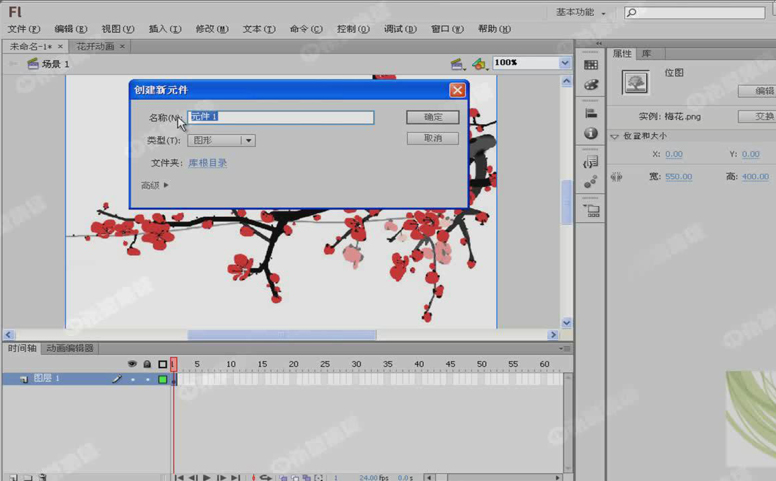The width and height of the screenshot is (776, 481).
Task: Toggle the show/hide all layers eye icon
Action: tap(132, 364)
